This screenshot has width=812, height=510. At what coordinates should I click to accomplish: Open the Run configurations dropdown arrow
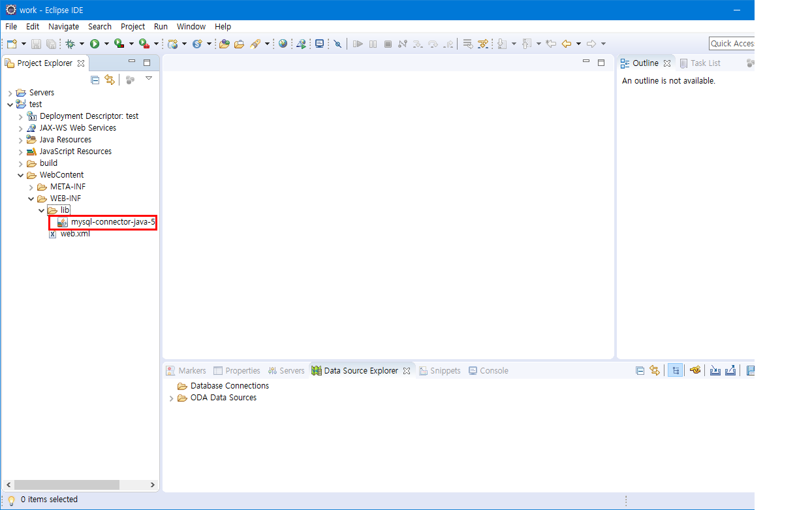tap(106, 44)
